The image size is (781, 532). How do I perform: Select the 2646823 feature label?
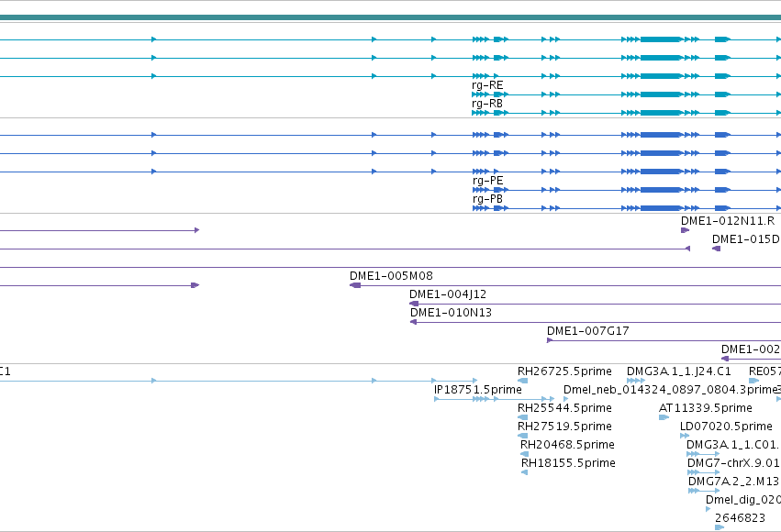740,518
